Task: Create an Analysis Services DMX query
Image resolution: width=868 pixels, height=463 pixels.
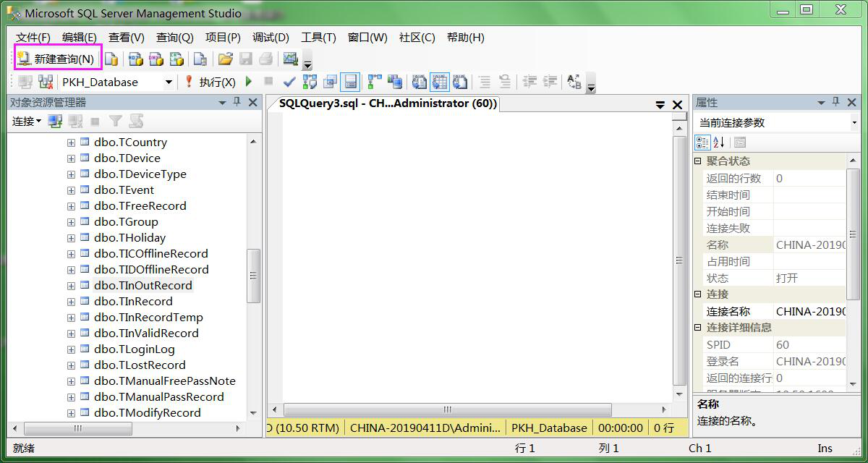Action: 156,59
